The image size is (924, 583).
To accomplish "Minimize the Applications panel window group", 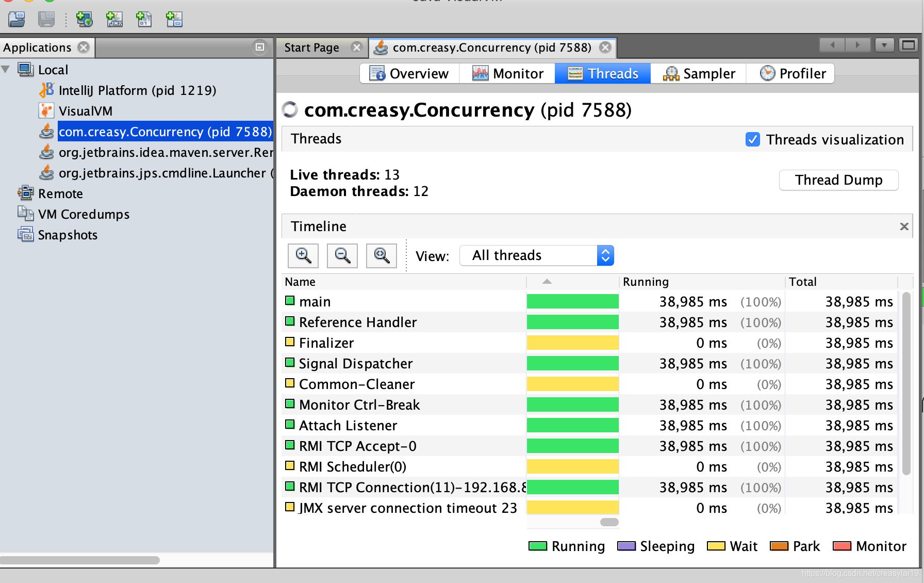I will 260,47.
